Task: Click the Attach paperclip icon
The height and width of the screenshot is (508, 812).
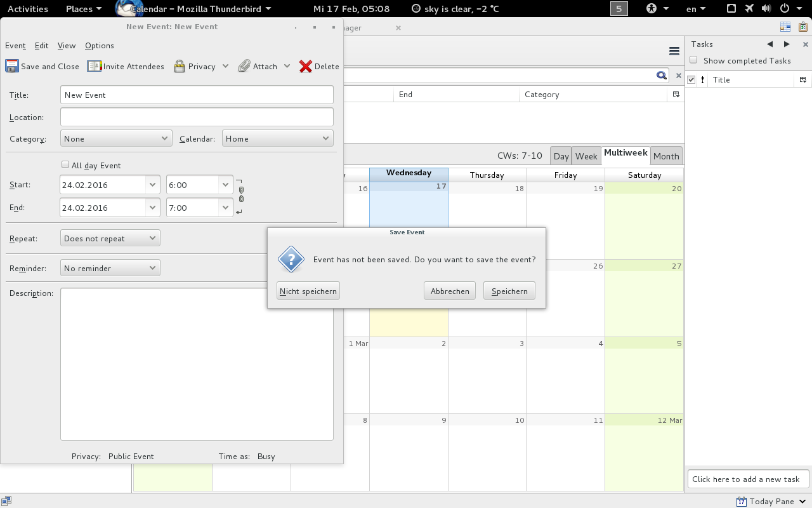Action: coord(244,67)
